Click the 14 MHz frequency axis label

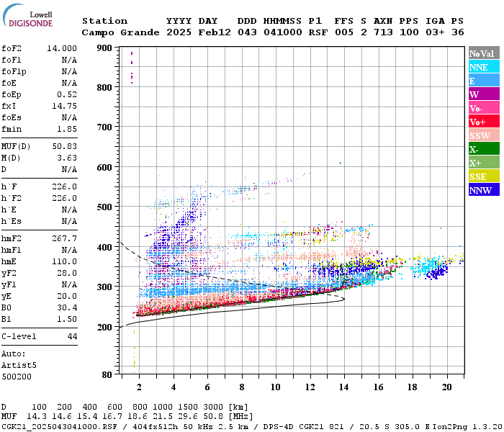(344, 387)
